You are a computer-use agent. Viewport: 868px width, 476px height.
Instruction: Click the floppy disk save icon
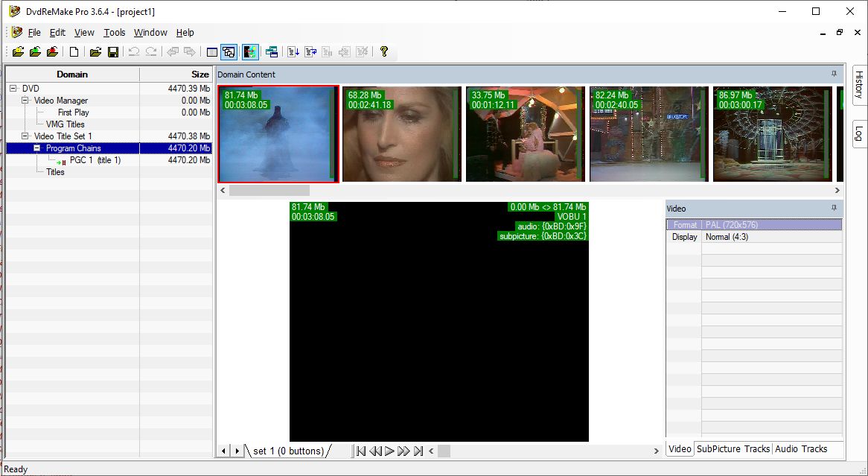(x=113, y=52)
